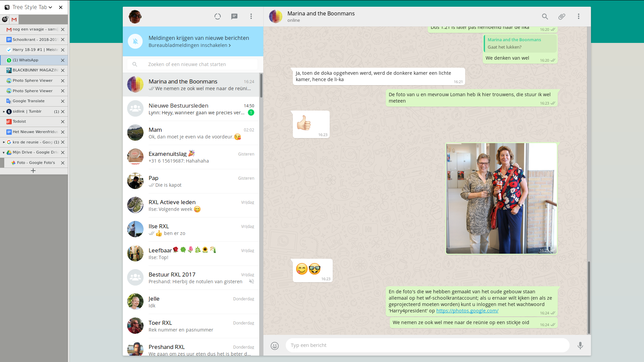
Task: Click the search icon in chat header
Action: (x=545, y=16)
